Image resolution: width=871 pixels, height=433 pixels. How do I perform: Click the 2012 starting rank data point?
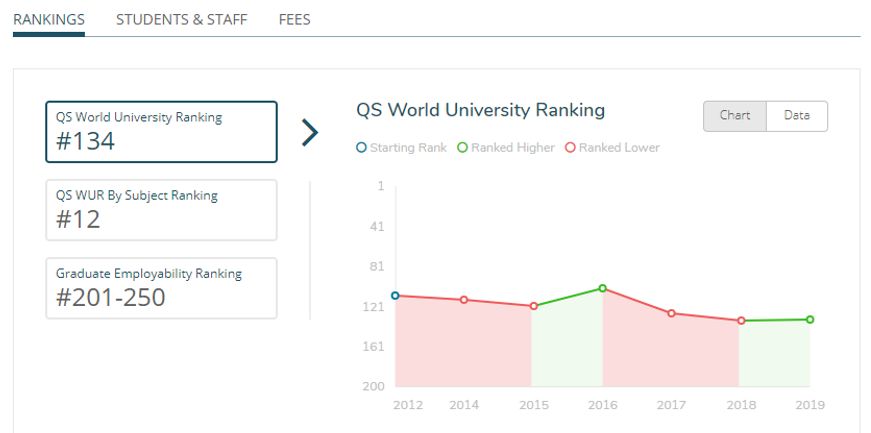pyautogui.click(x=395, y=296)
